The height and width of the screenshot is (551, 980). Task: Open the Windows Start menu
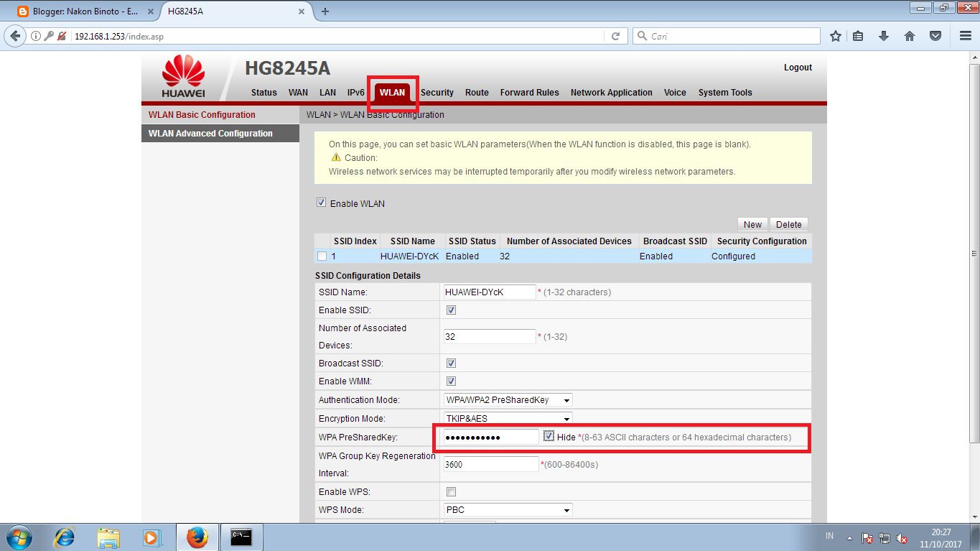[18, 537]
